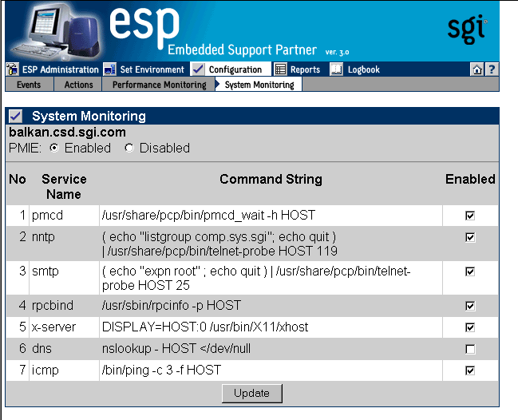
Task: Click the Service Name column header
Action: coord(64,187)
